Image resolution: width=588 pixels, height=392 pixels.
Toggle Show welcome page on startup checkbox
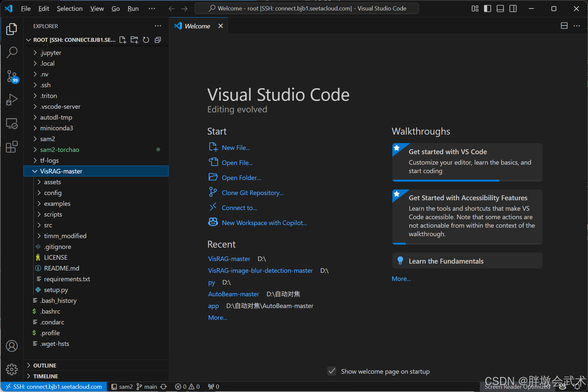(x=332, y=371)
